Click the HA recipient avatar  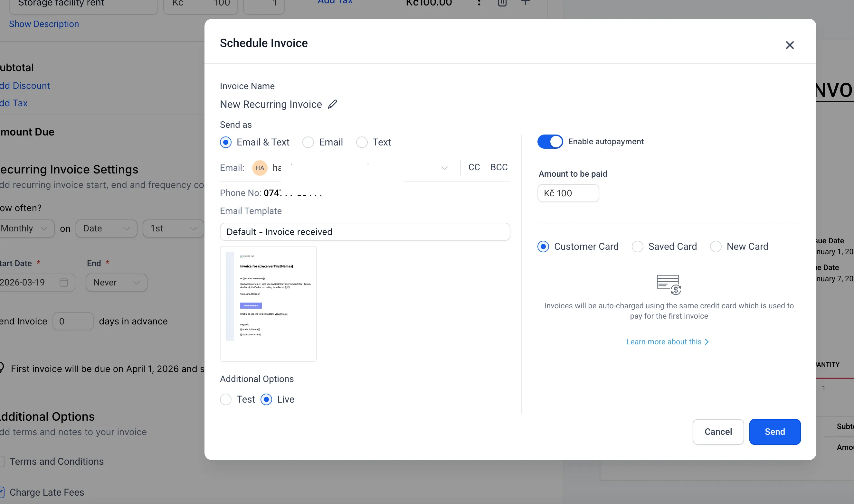coord(259,168)
